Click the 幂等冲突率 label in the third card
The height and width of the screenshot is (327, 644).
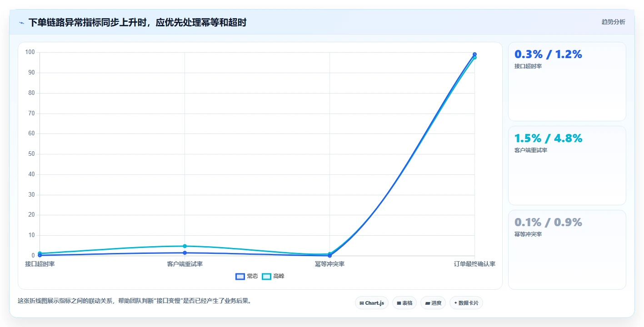pos(528,234)
